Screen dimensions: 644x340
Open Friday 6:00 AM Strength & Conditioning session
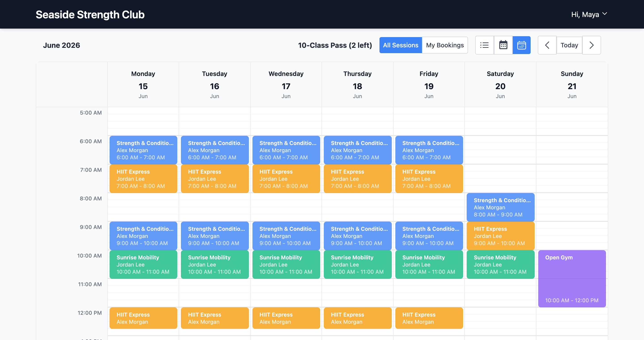(x=429, y=150)
